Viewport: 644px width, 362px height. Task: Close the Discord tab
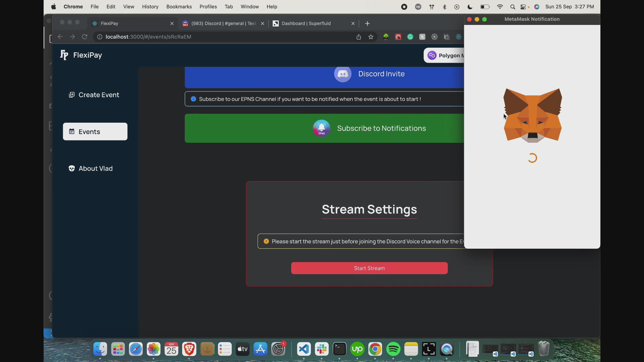pos(263,23)
